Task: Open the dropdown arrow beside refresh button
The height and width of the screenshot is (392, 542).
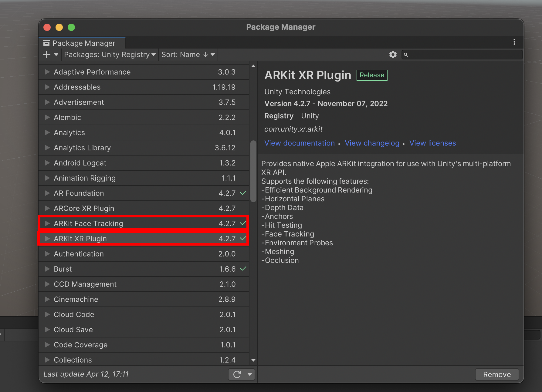Action: 250,374
